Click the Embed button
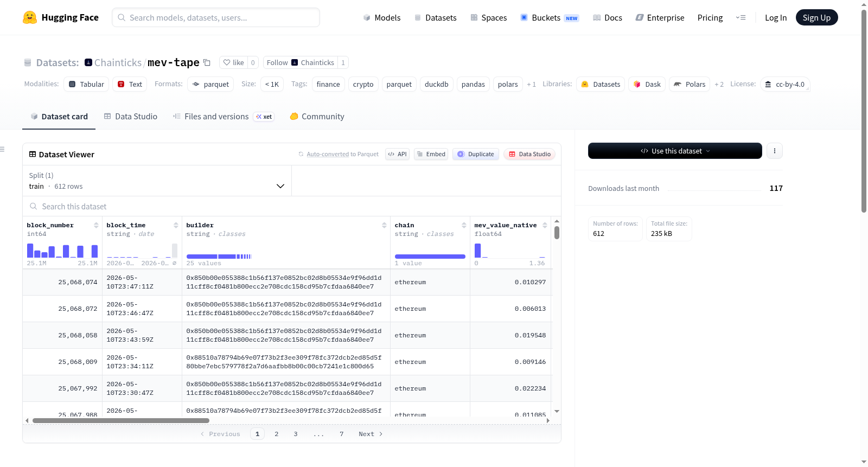 (x=431, y=154)
